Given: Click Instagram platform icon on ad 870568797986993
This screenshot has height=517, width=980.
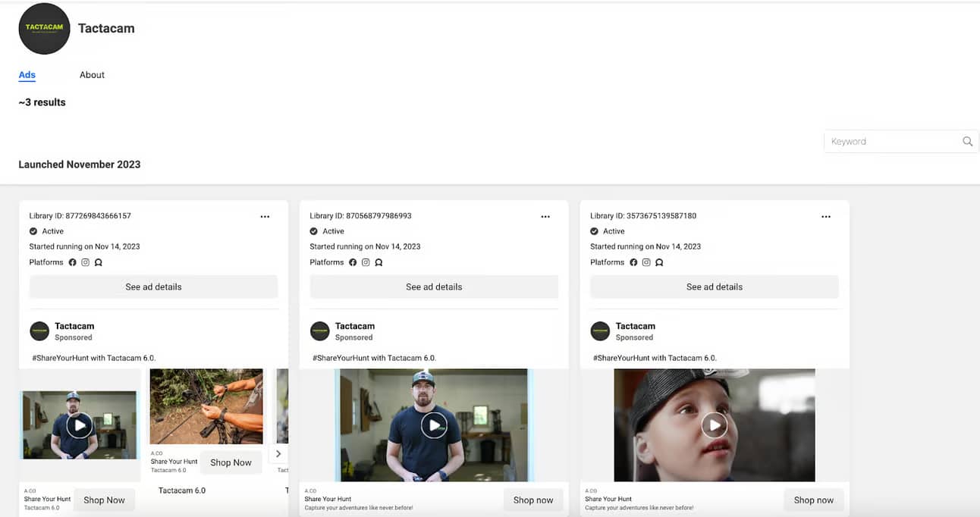Looking at the screenshot, I should coord(366,262).
